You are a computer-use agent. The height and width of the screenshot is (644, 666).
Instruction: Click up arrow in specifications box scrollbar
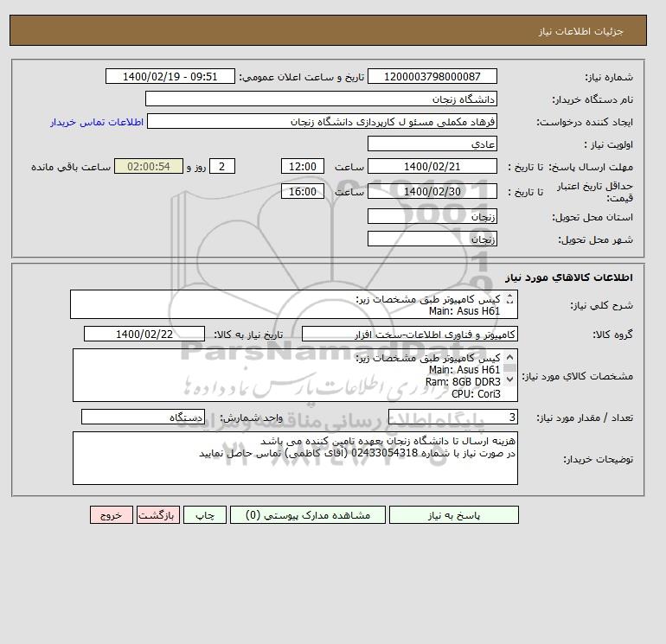click(x=510, y=358)
